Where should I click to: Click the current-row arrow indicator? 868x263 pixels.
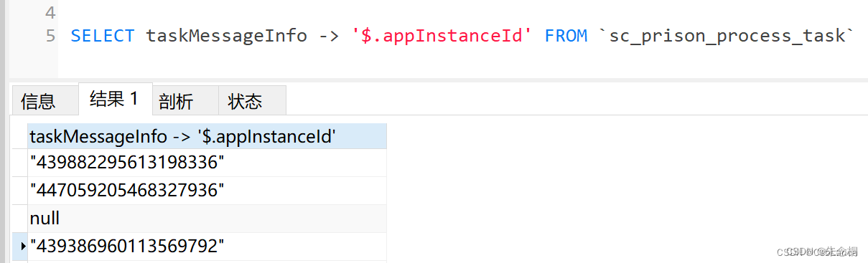(24, 247)
